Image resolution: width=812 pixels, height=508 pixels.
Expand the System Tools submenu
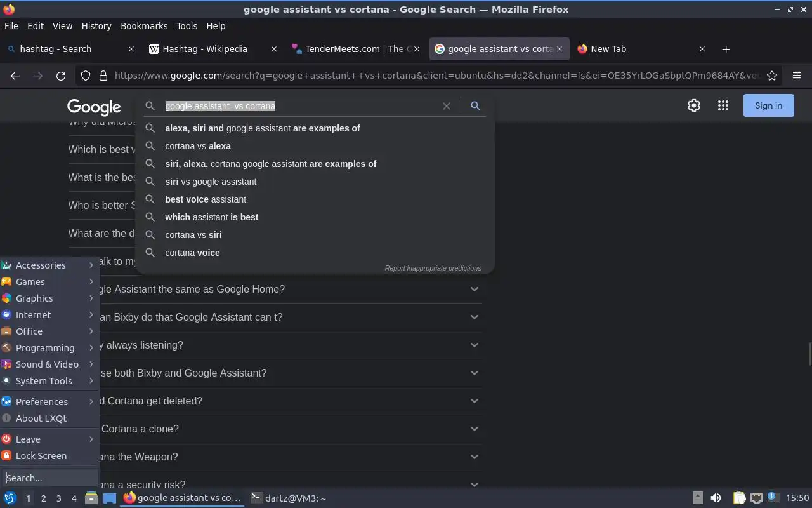pos(49,381)
